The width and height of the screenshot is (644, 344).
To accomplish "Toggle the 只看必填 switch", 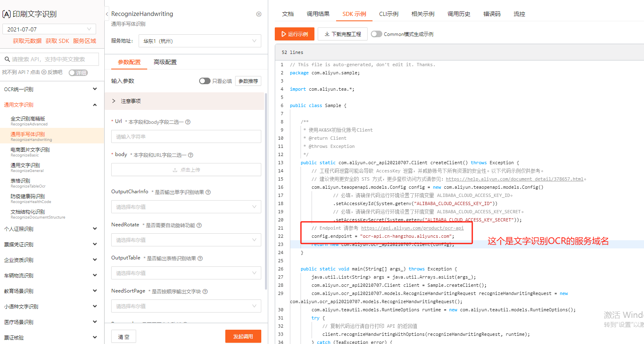I will [204, 81].
